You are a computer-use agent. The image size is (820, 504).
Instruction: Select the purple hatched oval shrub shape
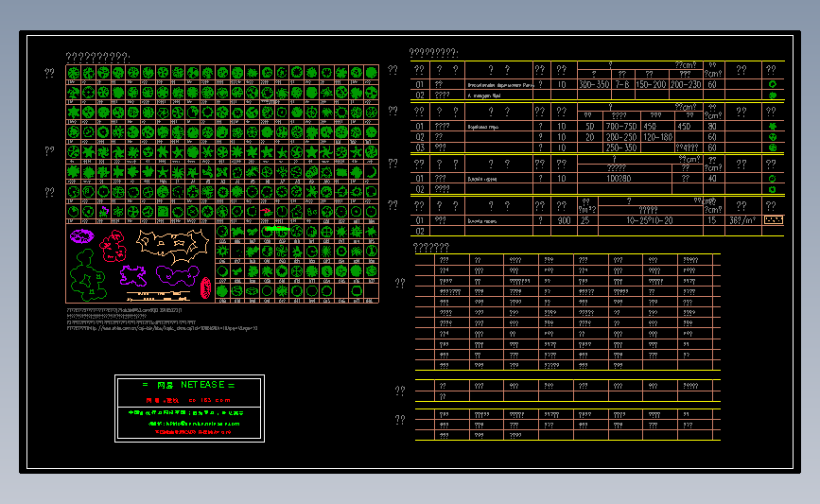point(81,236)
